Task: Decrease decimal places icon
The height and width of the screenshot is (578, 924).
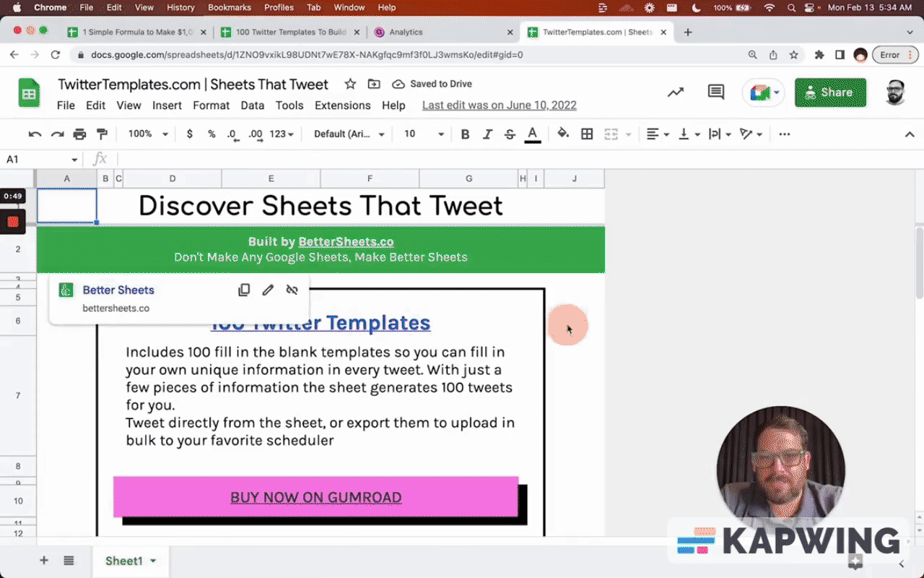Action: point(232,134)
